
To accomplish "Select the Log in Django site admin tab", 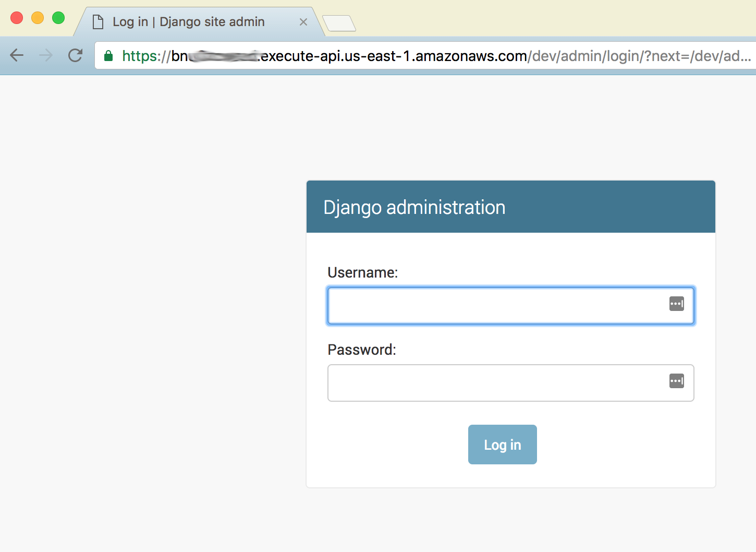I will [x=199, y=22].
